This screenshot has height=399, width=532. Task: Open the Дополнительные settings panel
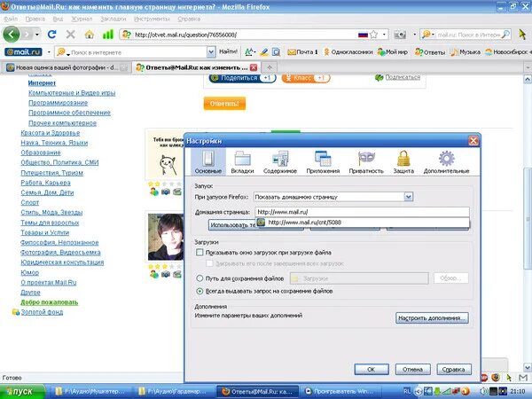[447, 162]
